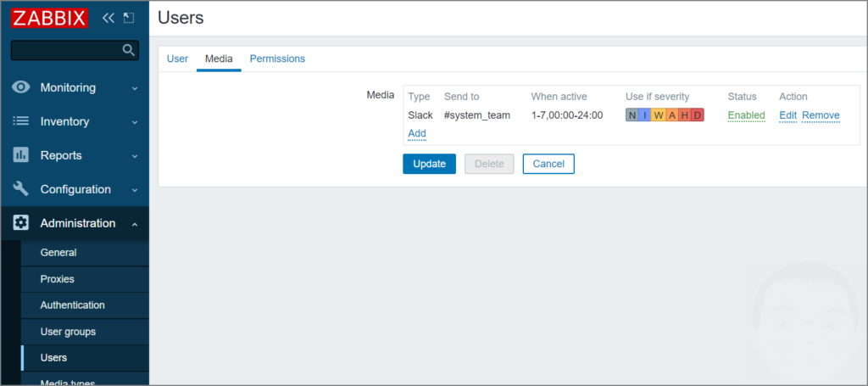The width and height of the screenshot is (868, 386).
Task: Edit the Slack media entry
Action: [x=787, y=115]
